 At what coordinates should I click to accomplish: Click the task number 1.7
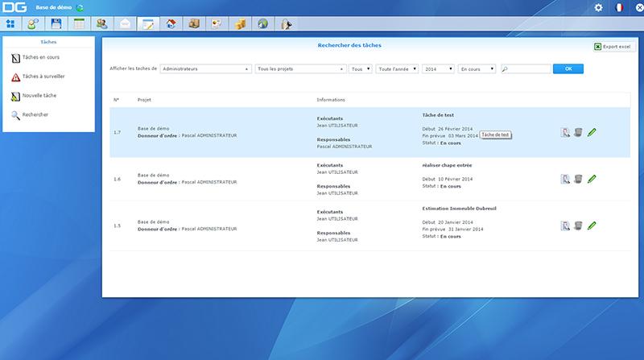click(x=117, y=132)
